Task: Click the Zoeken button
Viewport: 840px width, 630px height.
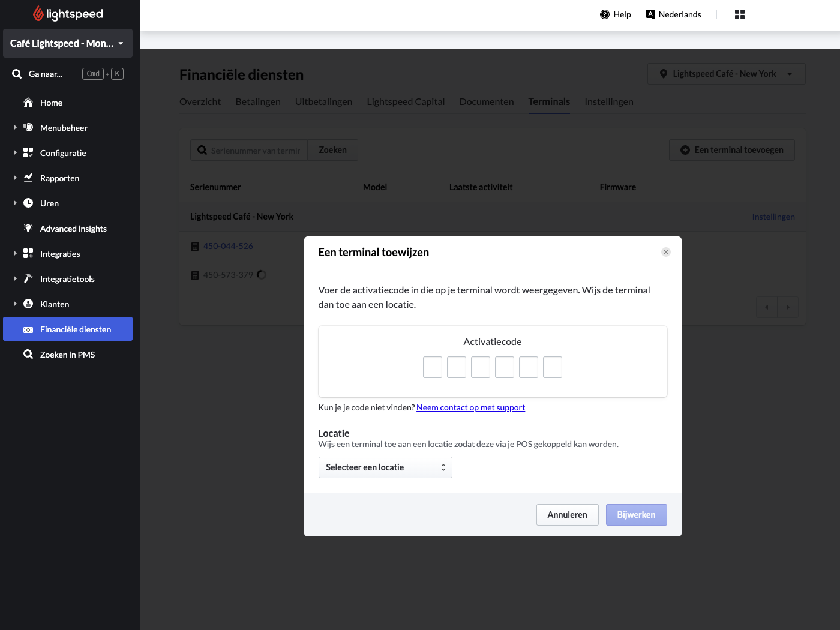Action: tap(332, 150)
